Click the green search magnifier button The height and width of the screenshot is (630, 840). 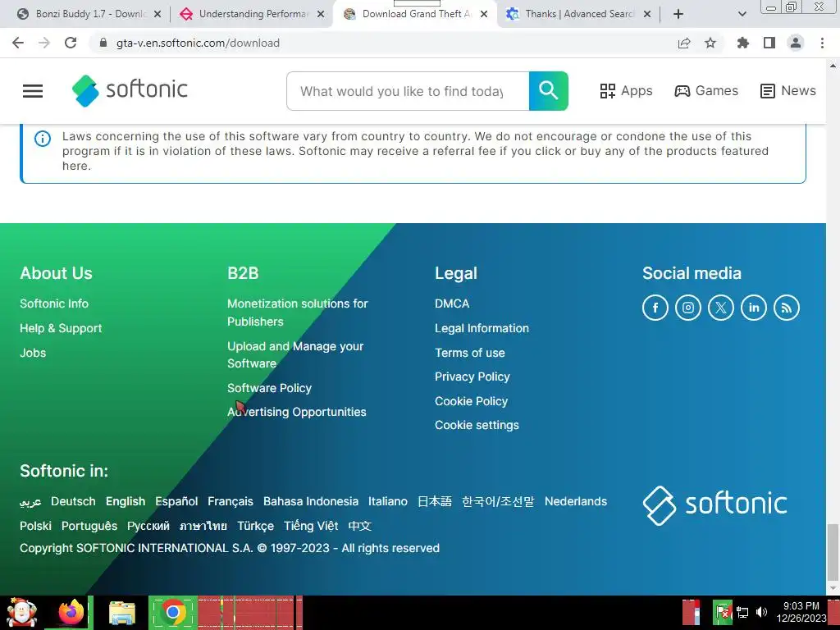pos(548,91)
